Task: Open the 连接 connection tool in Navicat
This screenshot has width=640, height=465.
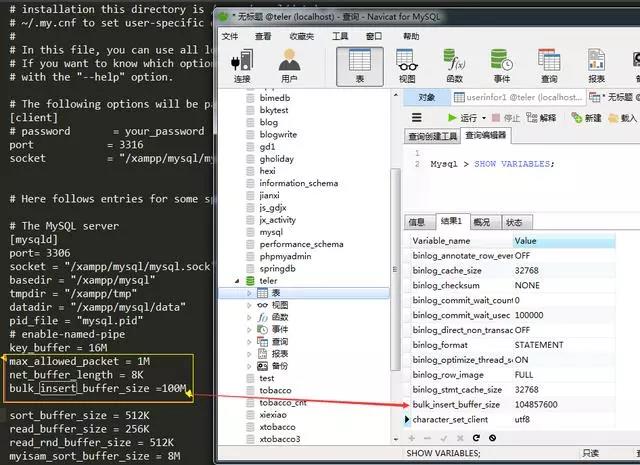Action: click(242, 66)
